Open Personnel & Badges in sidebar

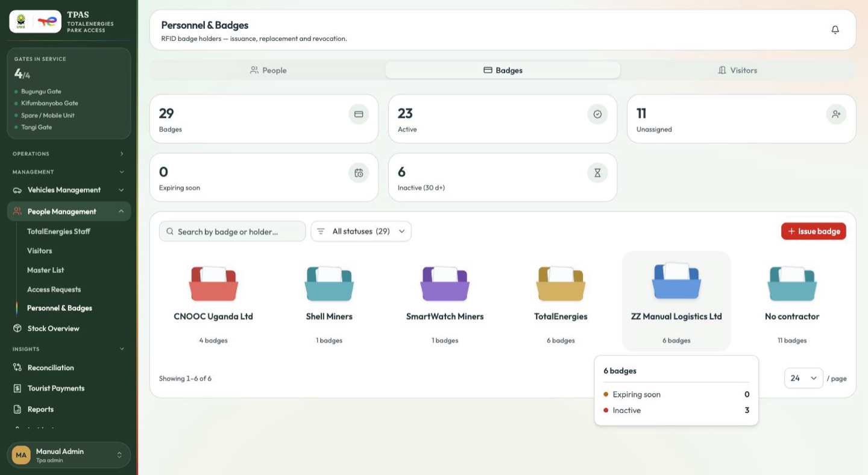60,308
